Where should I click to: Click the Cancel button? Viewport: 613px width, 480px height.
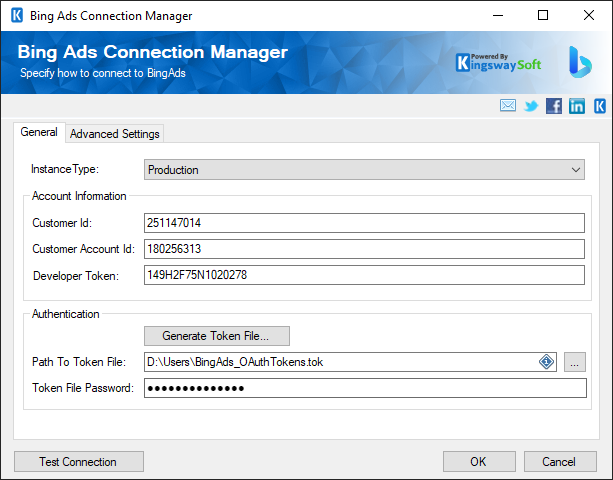[x=560, y=462]
